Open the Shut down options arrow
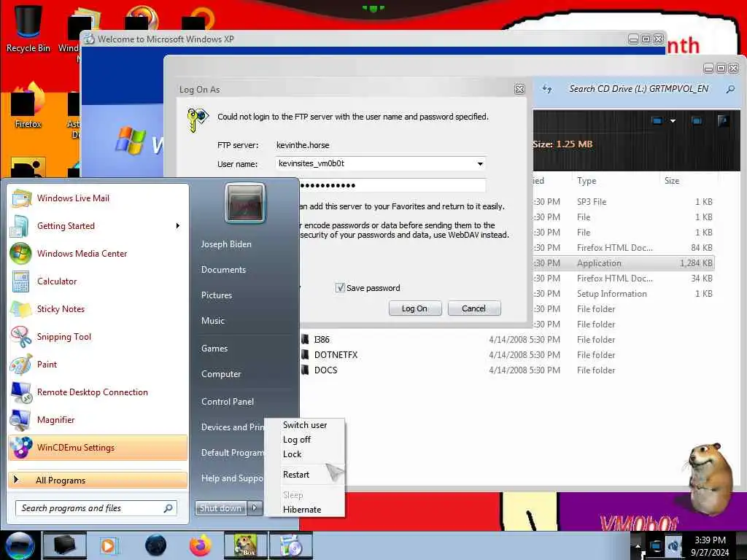 255,508
